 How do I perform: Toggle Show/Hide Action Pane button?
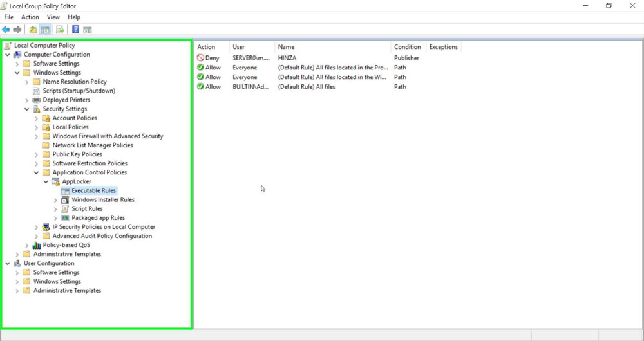pyautogui.click(x=87, y=30)
